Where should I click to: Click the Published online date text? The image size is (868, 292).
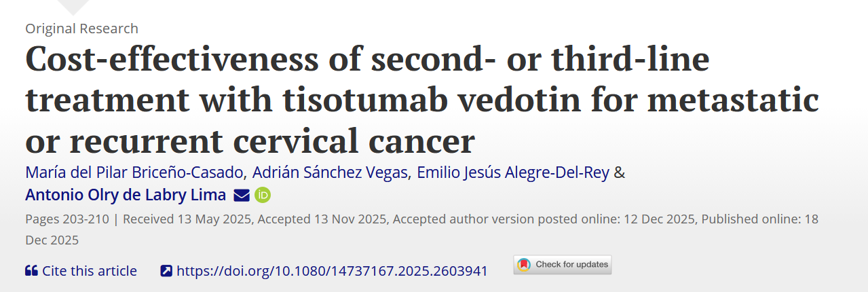click(x=759, y=219)
